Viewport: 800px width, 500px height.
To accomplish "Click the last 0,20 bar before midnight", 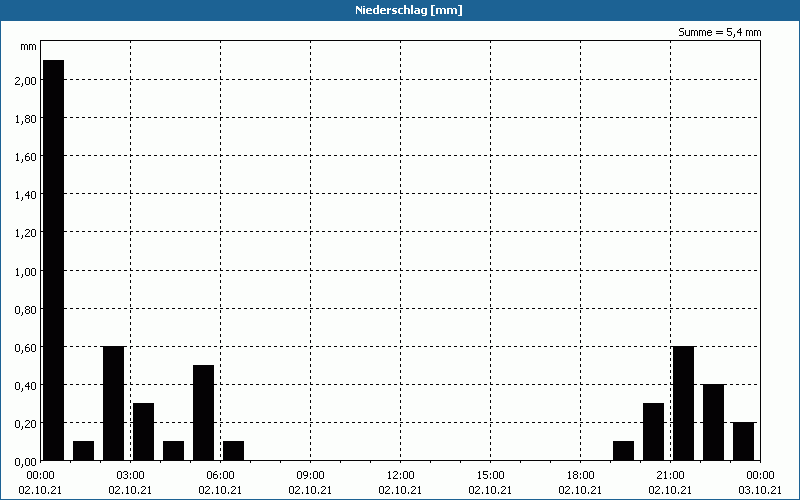I will point(743,441).
